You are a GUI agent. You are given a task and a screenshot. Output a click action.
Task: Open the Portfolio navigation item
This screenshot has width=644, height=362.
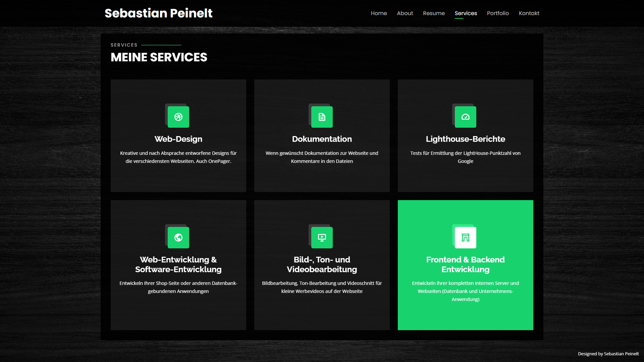[x=498, y=13]
